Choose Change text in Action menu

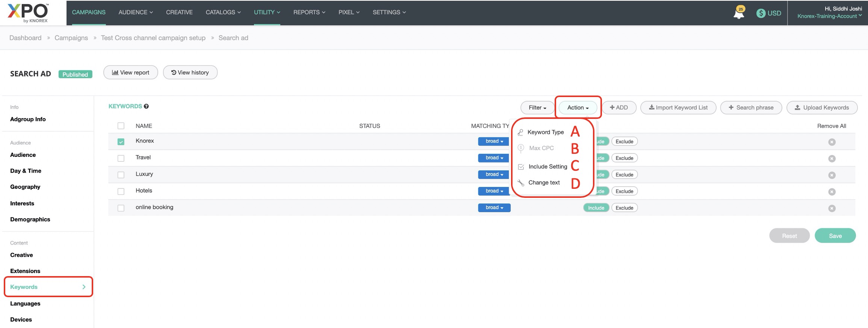[544, 182]
